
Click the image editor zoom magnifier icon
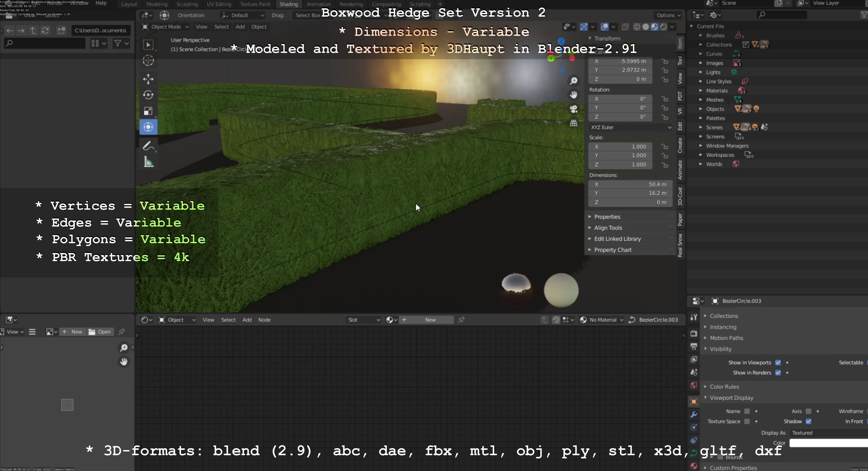click(x=124, y=347)
